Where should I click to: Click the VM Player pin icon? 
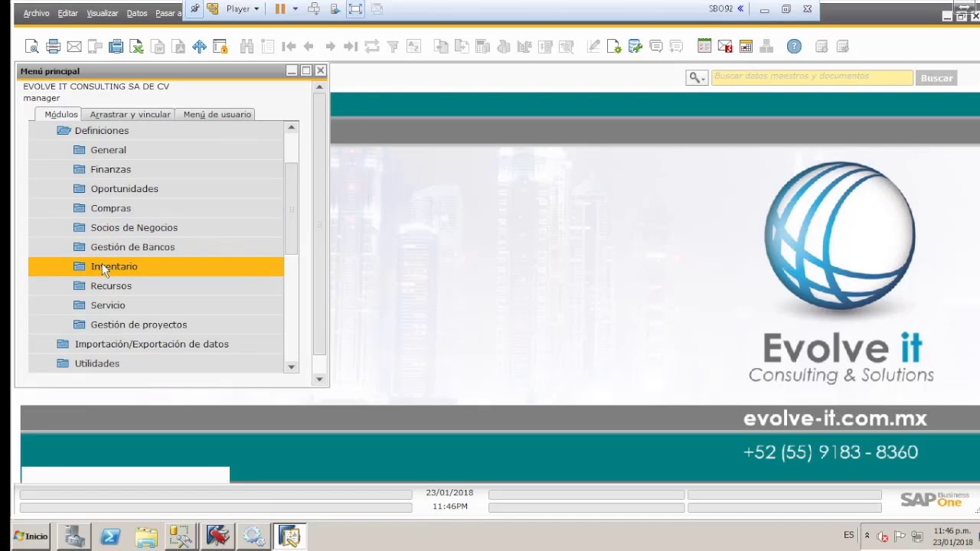tap(194, 9)
